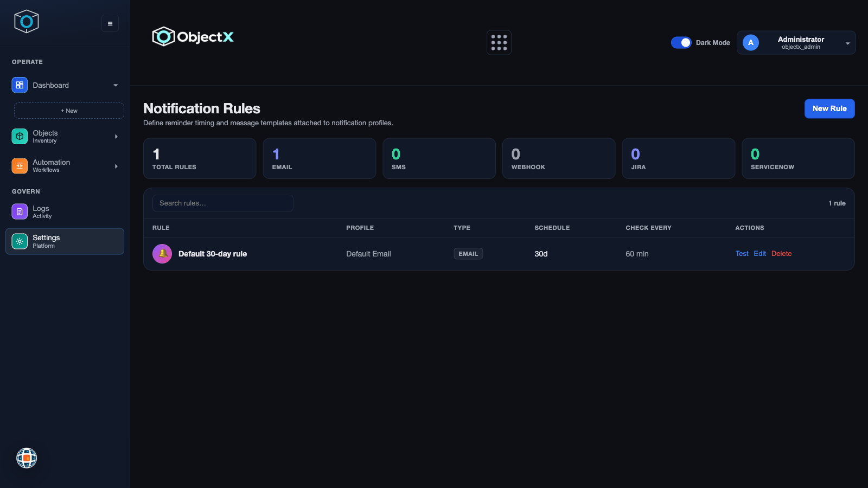The image size is (868, 488).
Task: Click the Logs Activity purple icon
Action: 20,211
